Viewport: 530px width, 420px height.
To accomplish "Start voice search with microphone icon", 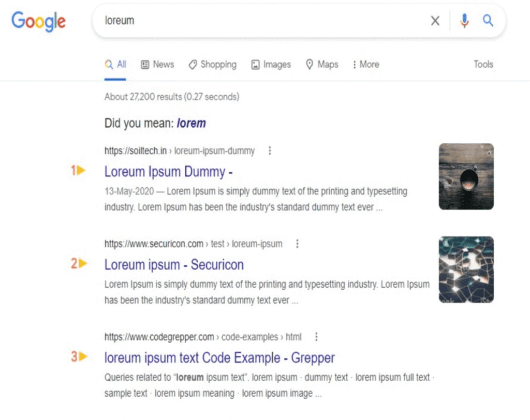I will (x=464, y=21).
